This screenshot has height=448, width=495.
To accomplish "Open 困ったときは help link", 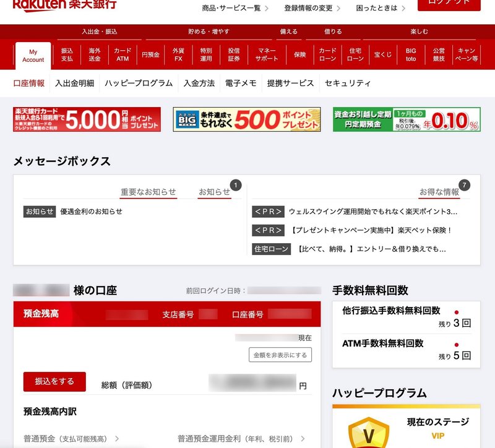I will (x=381, y=8).
